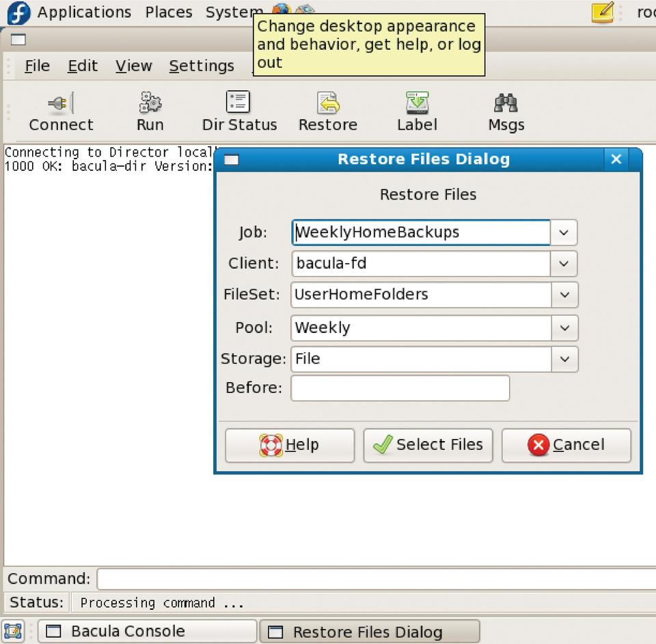Click the Before date input field

click(400, 388)
